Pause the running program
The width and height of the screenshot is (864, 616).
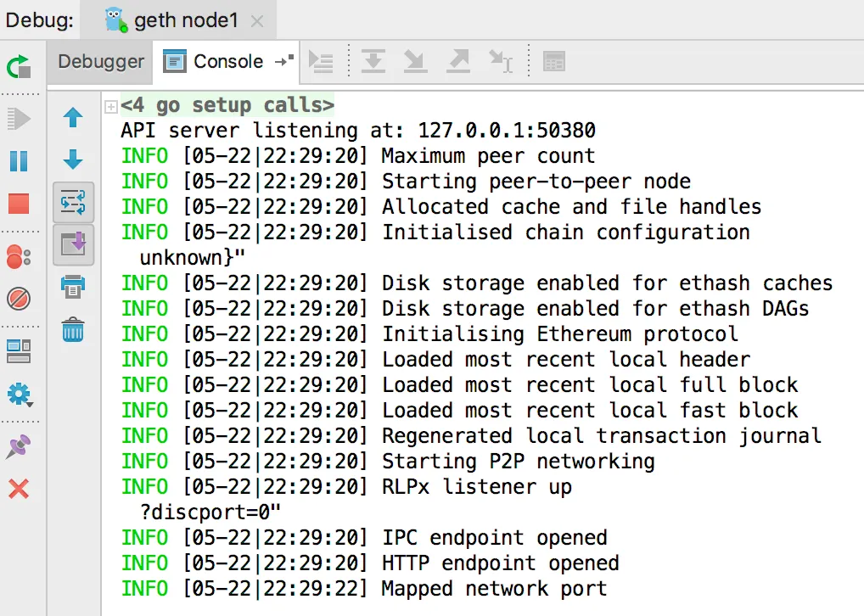pyautogui.click(x=19, y=161)
